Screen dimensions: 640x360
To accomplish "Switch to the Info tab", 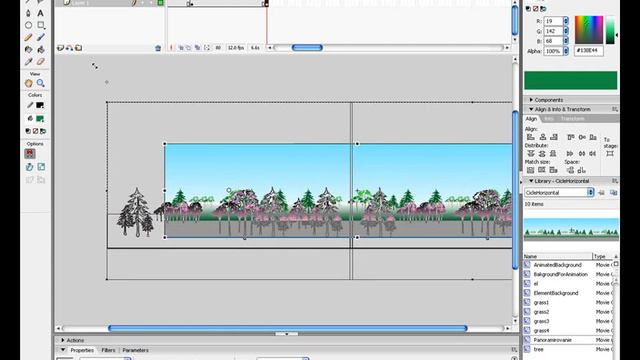I will coord(549,119).
